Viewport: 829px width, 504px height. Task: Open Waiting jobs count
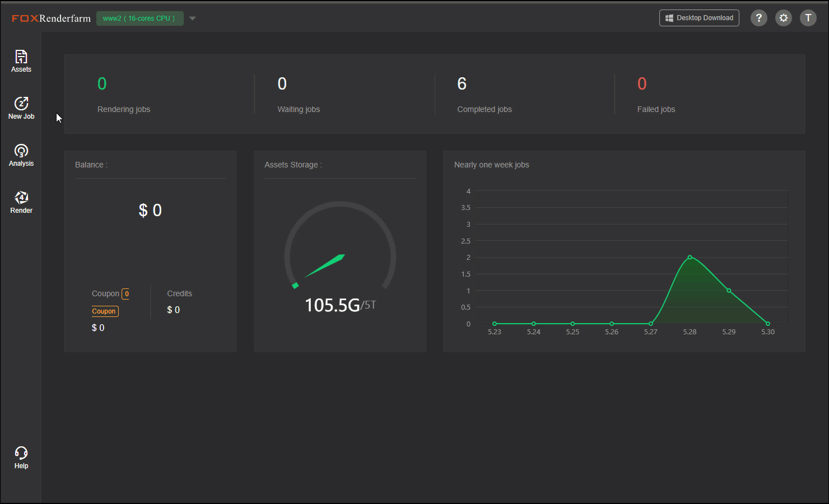tap(282, 83)
